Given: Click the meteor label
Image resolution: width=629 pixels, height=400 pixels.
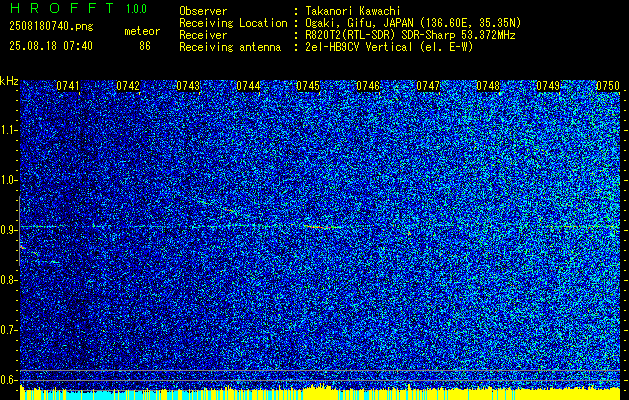Looking at the screenshot, I should tap(142, 31).
